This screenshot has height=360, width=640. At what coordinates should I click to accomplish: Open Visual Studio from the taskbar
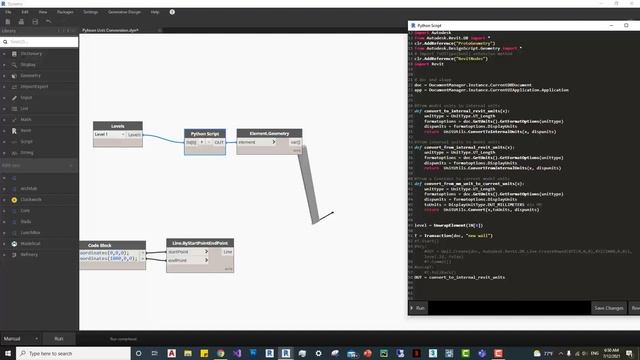pos(237,353)
